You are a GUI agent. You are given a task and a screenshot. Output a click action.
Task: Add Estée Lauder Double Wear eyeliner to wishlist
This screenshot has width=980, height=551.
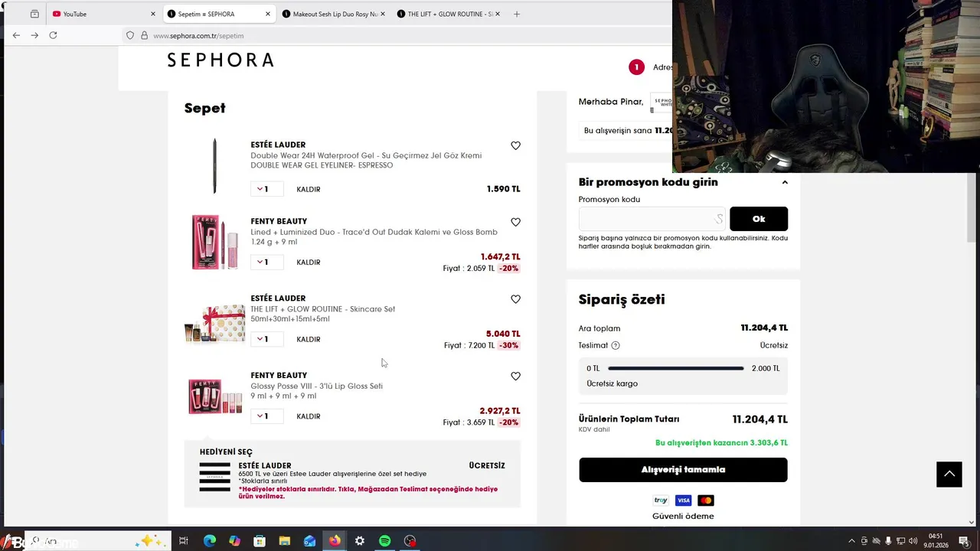515,145
